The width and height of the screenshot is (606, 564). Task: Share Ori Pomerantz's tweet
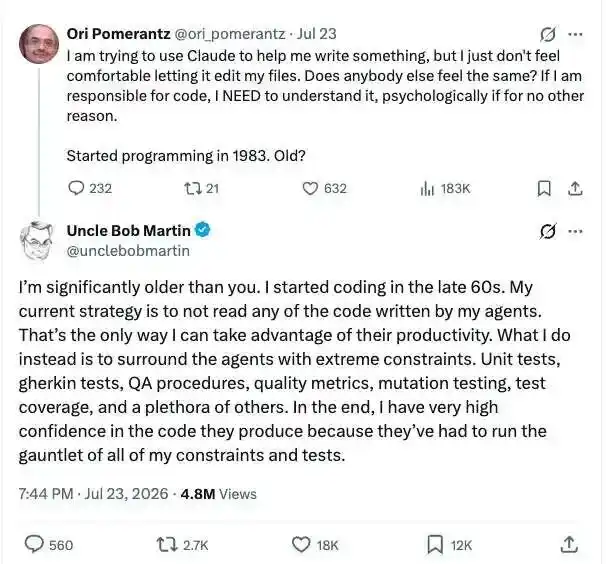point(575,189)
